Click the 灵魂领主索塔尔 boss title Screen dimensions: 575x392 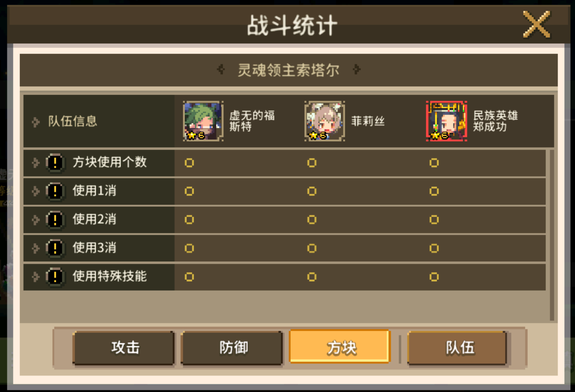click(289, 70)
